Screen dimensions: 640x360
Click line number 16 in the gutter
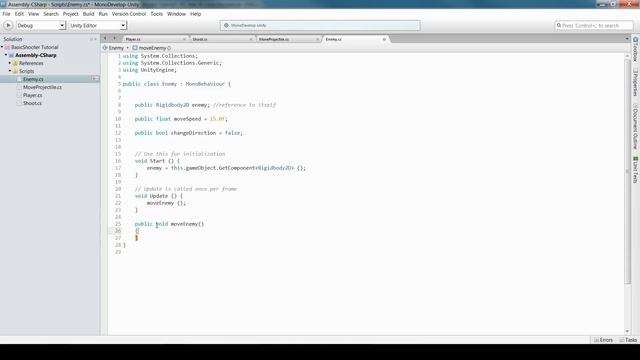pos(118,161)
